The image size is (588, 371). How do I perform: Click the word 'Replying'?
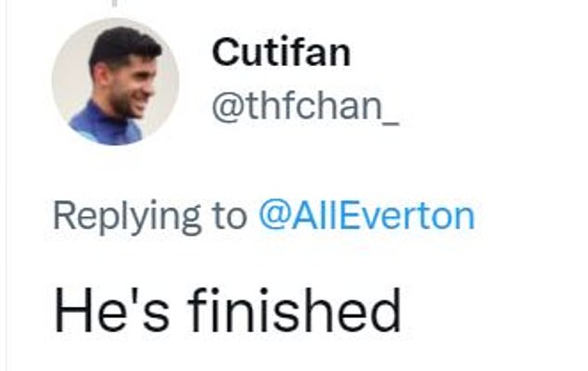click(127, 218)
